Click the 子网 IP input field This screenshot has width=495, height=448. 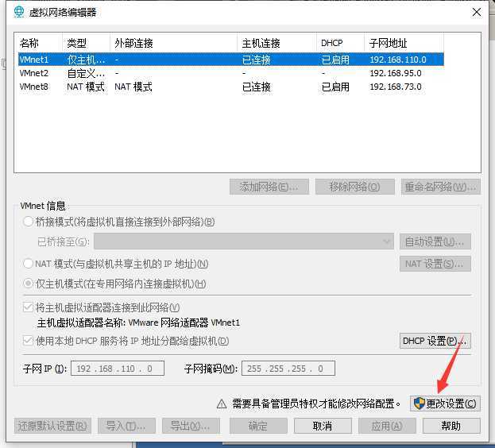(118, 369)
